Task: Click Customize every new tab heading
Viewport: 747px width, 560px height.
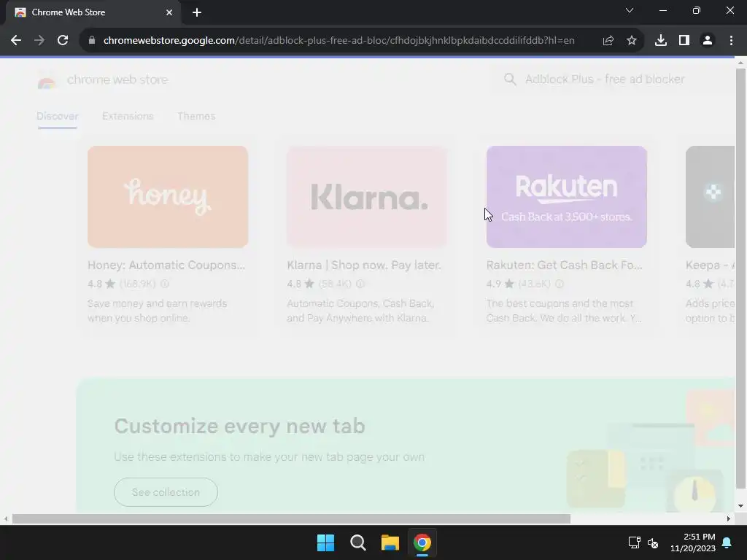Action: pos(239,426)
